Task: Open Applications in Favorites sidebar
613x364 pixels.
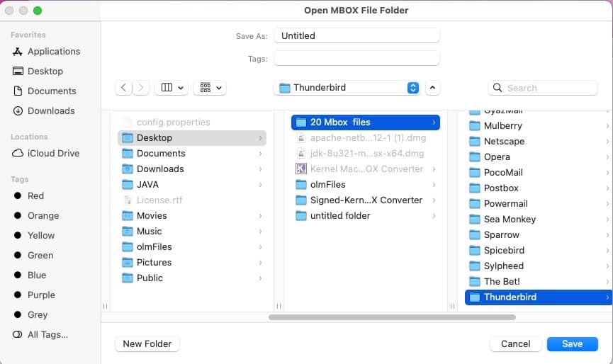Action: point(46,52)
